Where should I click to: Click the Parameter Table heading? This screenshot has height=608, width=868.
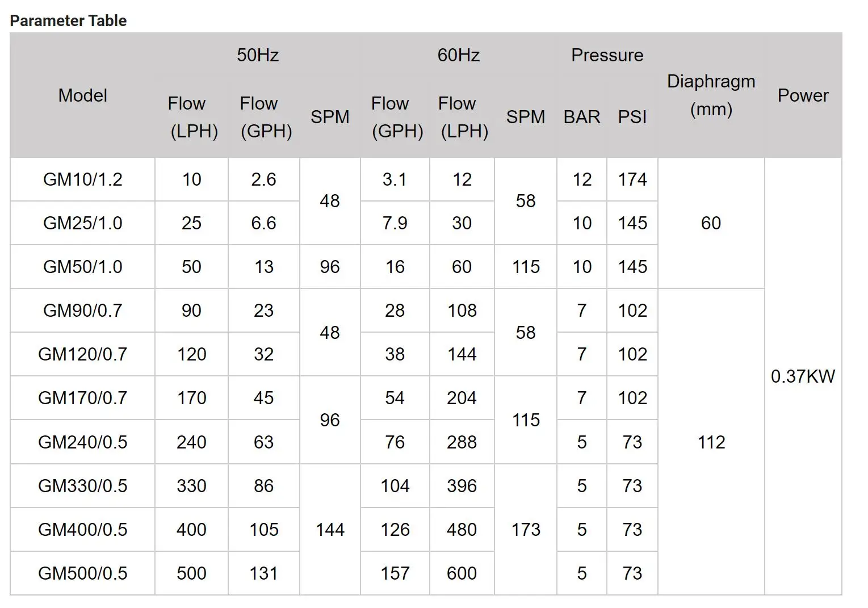click(68, 21)
